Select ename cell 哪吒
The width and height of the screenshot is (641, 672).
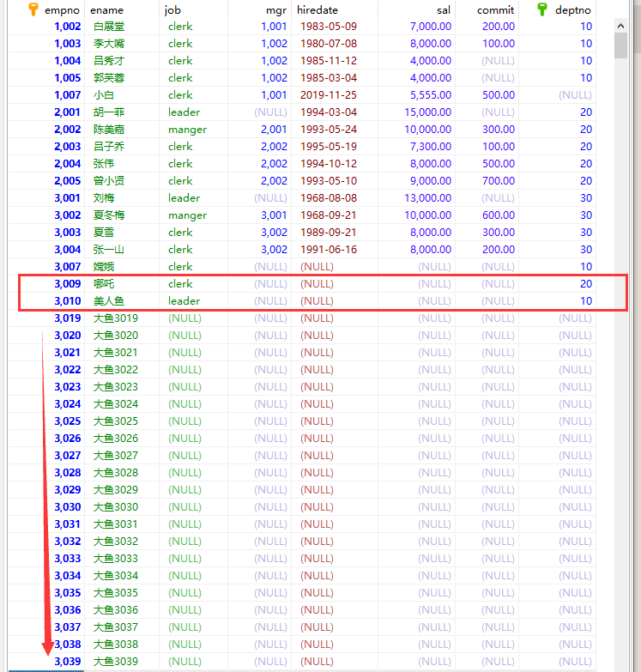point(122,284)
